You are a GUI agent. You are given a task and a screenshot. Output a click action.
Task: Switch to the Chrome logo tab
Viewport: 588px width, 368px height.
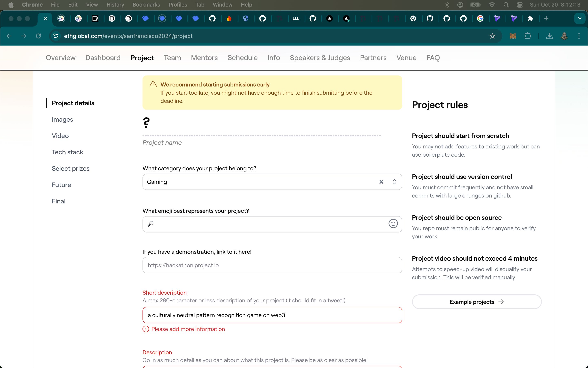413,18
